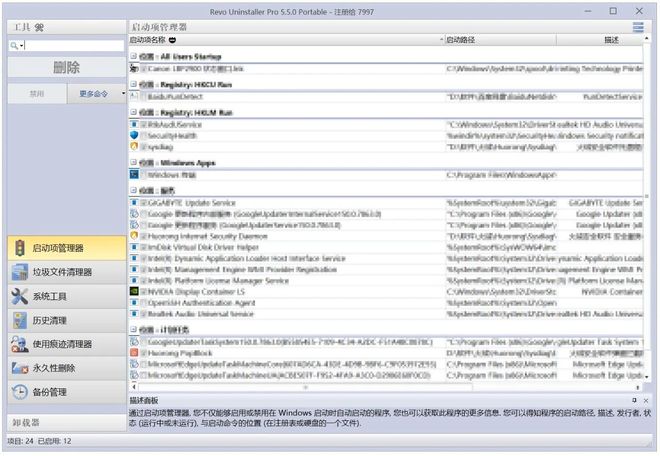Screen dimensions: 660x456
Task: Select 垃圾文件清理器 in the tools list
Action: click(67, 272)
